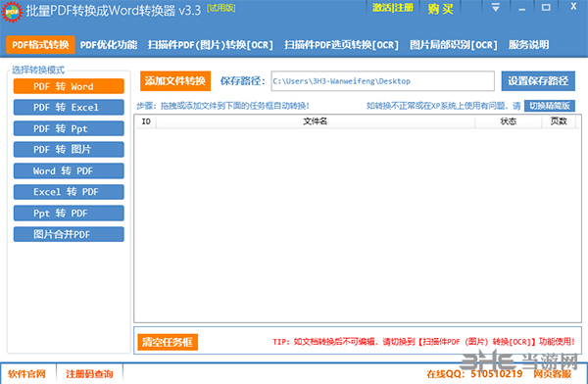Open the PDF优化功能 tab
588x384 pixels.
(x=109, y=45)
